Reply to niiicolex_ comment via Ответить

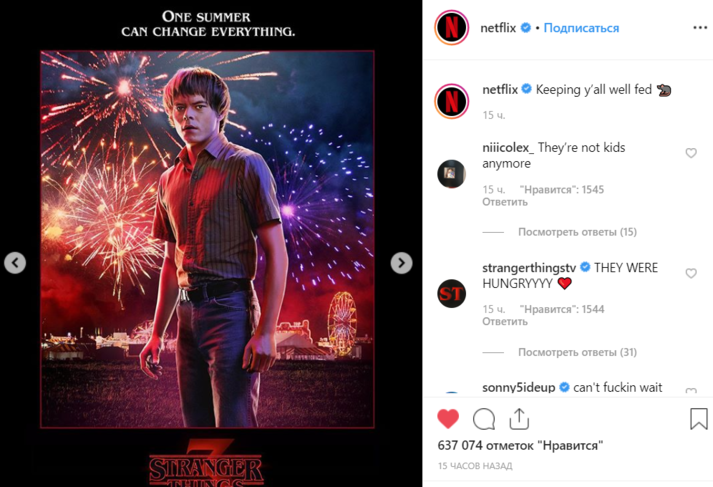pos(504,202)
